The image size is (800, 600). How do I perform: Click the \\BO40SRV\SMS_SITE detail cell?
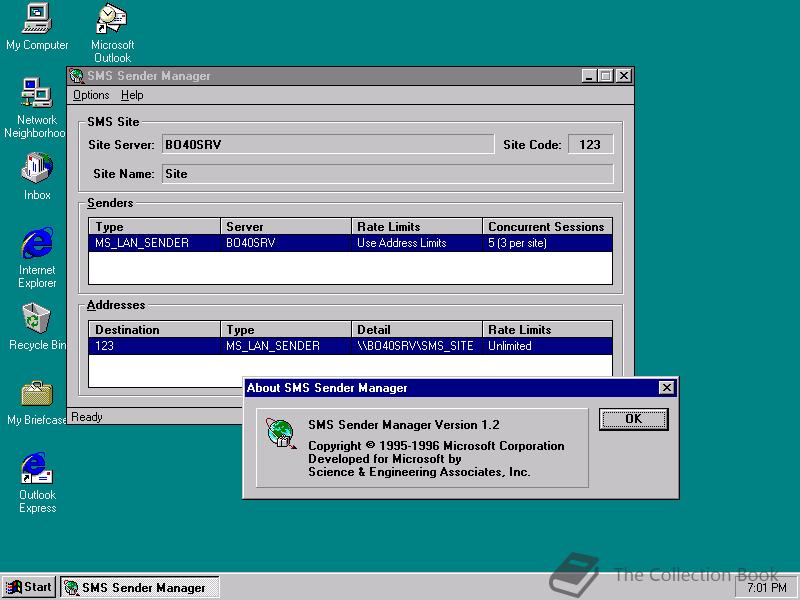click(415, 346)
